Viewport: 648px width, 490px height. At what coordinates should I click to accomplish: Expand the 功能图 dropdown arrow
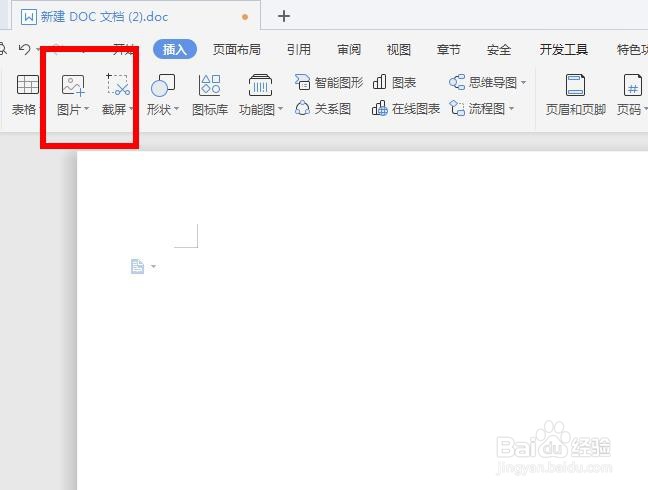point(280,109)
